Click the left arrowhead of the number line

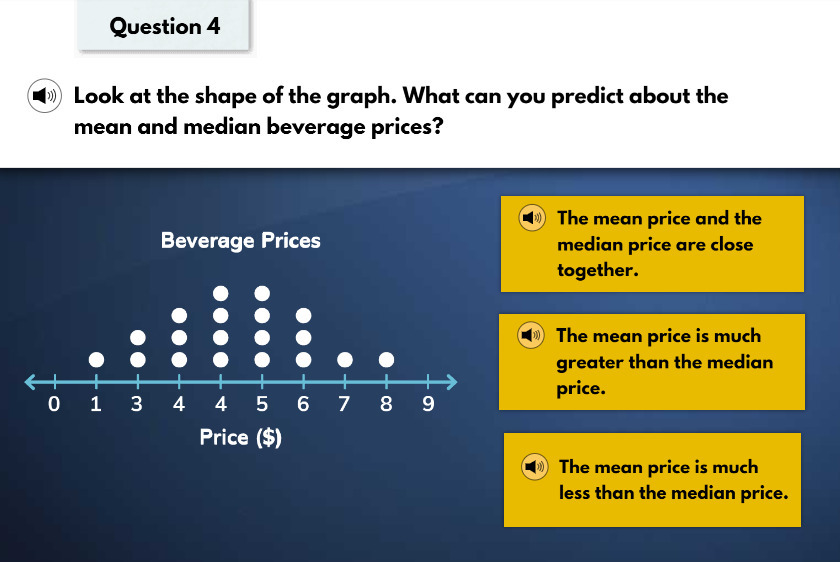tap(31, 381)
